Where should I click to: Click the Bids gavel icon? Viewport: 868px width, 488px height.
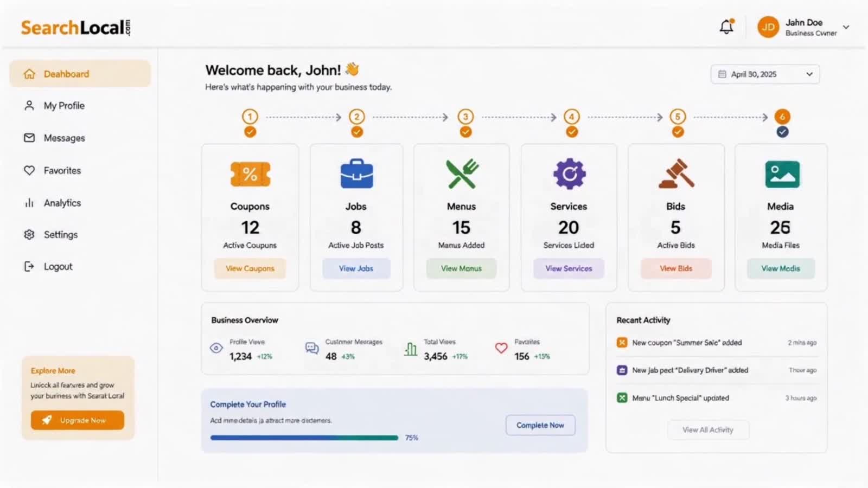tap(676, 174)
